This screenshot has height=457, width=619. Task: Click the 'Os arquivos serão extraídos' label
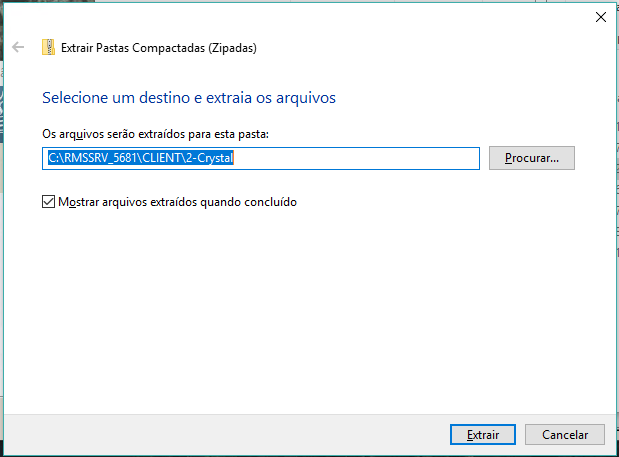[155, 133]
